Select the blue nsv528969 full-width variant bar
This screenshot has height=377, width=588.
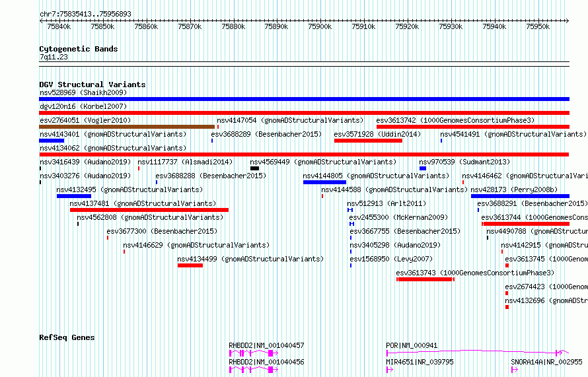(x=304, y=99)
